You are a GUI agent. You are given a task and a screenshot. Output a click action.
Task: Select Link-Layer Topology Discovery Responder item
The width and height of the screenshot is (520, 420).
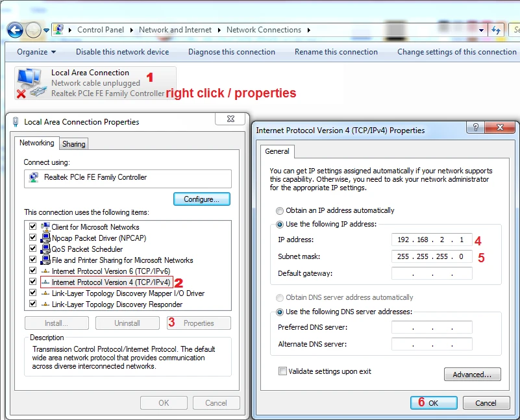pos(117,304)
